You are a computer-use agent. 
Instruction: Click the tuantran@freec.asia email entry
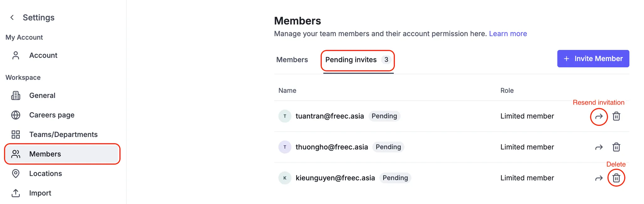[x=330, y=116]
